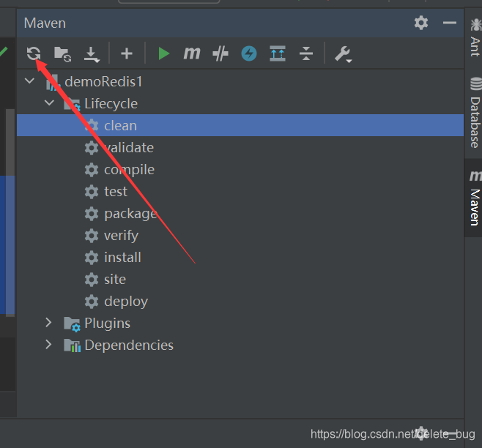Viewport: 482px width, 448px height.
Task: Generate sources and update folders icon
Action: click(63, 54)
